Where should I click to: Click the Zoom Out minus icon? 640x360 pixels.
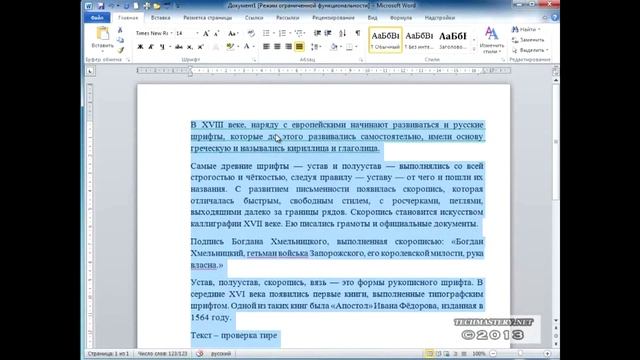click(493, 353)
